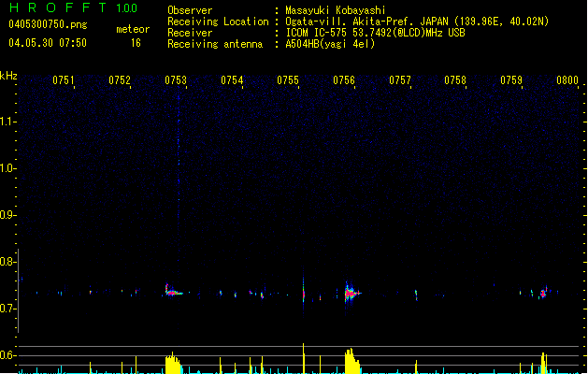Viewport: 588px width, 374px height.
Task: Click the 1.1 kHz frequency label
Action: click(x=7, y=122)
